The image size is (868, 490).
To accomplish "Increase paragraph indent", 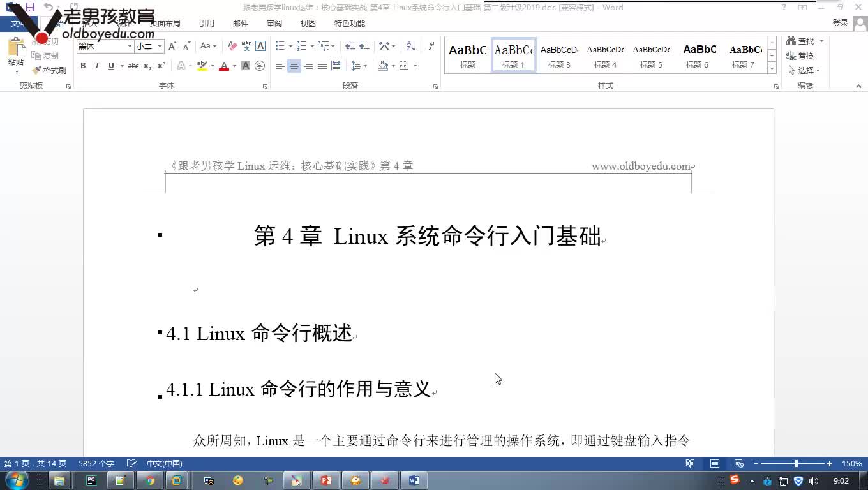I will 364,46.
